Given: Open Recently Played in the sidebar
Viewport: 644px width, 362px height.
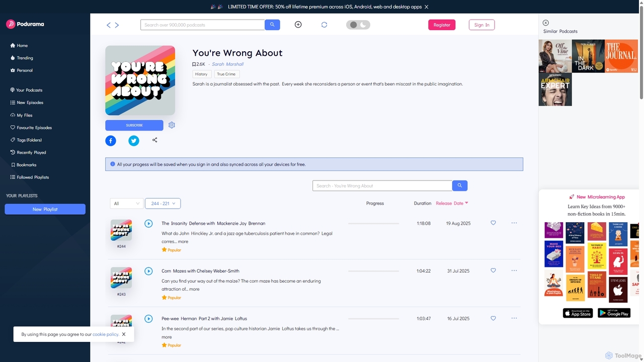Looking at the screenshot, I should 28,152.
